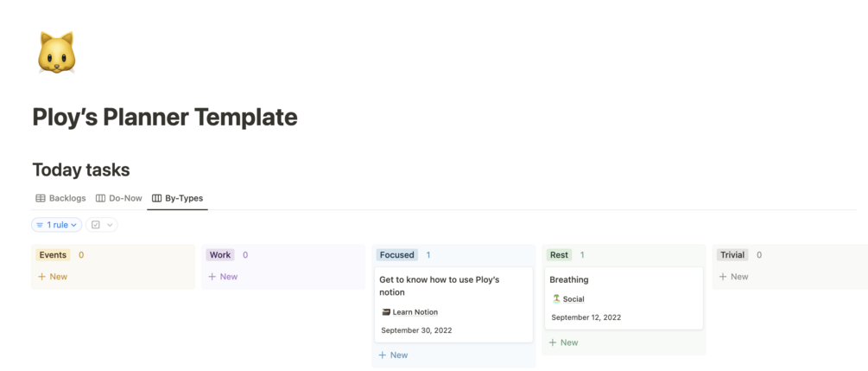The width and height of the screenshot is (868, 371).
Task: Open the checkbox property filter dropdown
Action: 102,225
